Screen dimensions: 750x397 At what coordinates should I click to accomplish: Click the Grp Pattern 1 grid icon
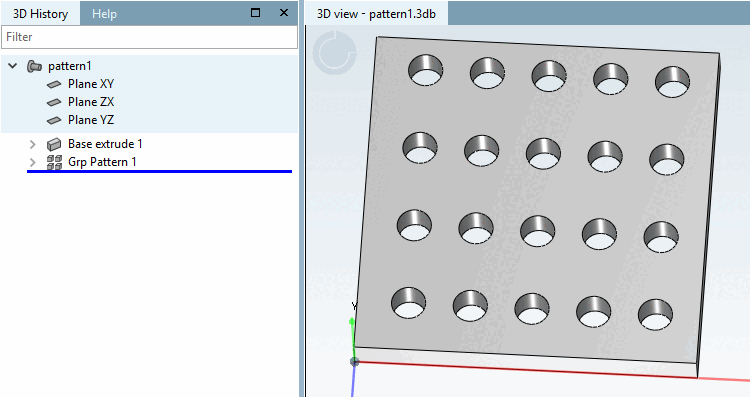[54, 163]
